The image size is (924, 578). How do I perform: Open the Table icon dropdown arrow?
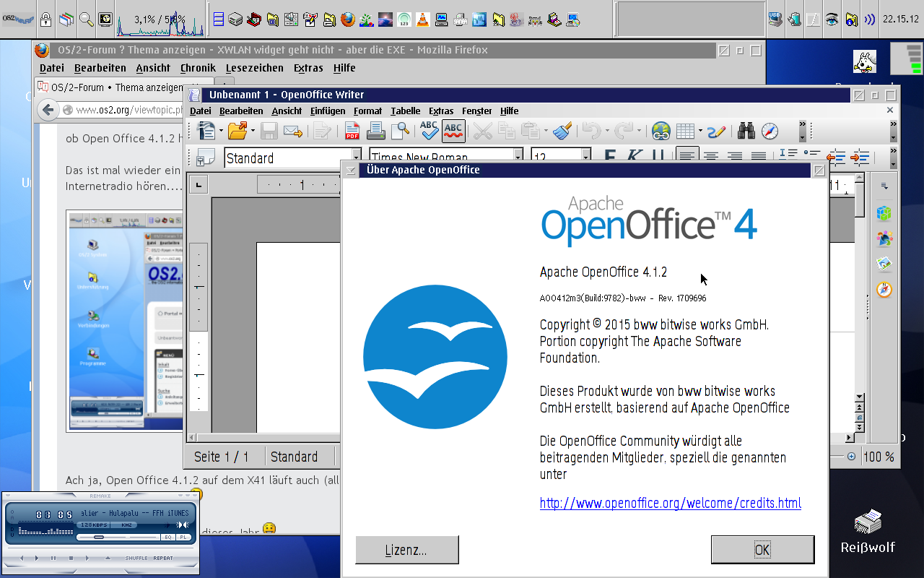point(699,131)
